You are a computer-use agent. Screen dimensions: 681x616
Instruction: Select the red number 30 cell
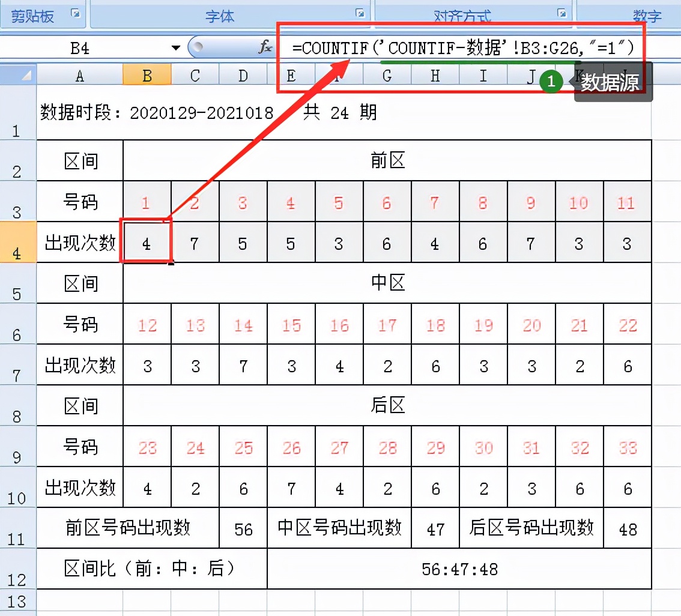(483, 446)
